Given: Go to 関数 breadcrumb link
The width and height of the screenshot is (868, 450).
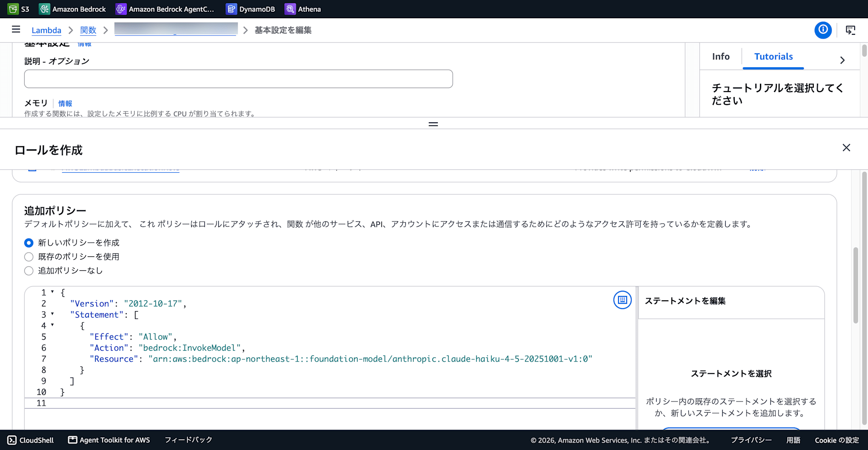Looking at the screenshot, I should [x=88, y=30].
